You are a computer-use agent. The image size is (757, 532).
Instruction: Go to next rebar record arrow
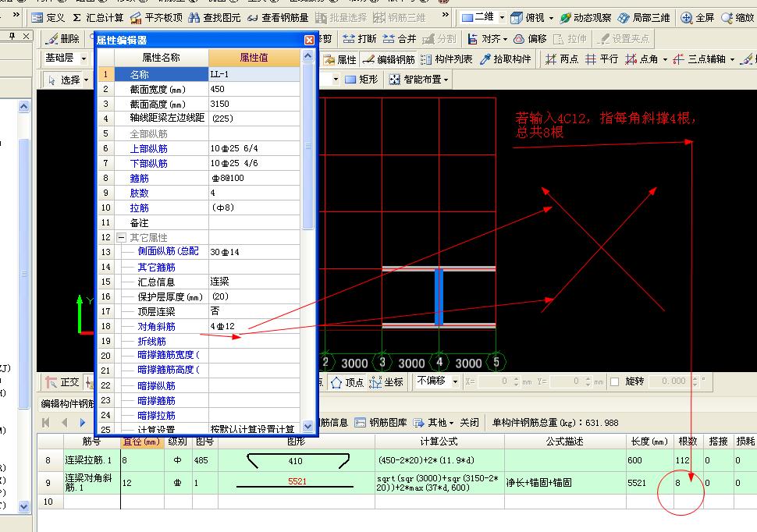tap(83, 423)
